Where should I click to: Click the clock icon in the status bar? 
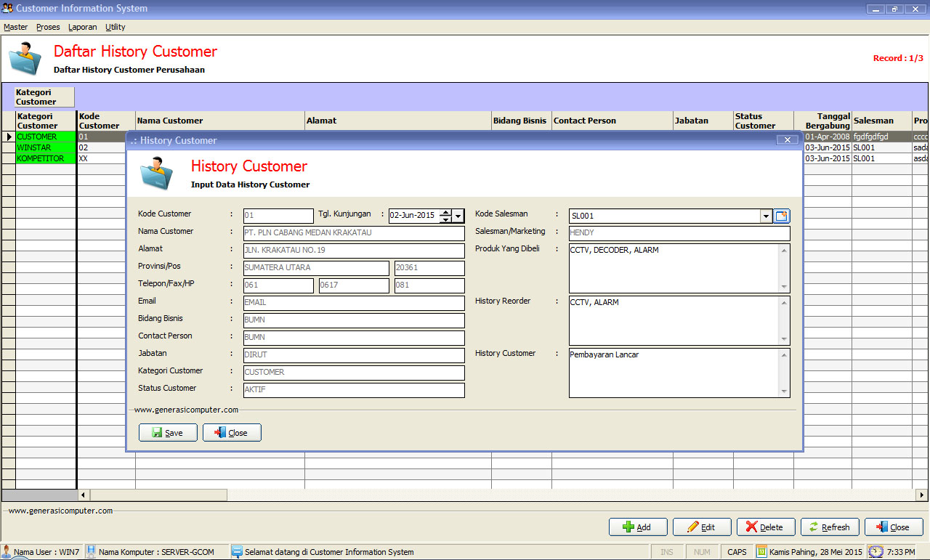click(x=876, y=552)
